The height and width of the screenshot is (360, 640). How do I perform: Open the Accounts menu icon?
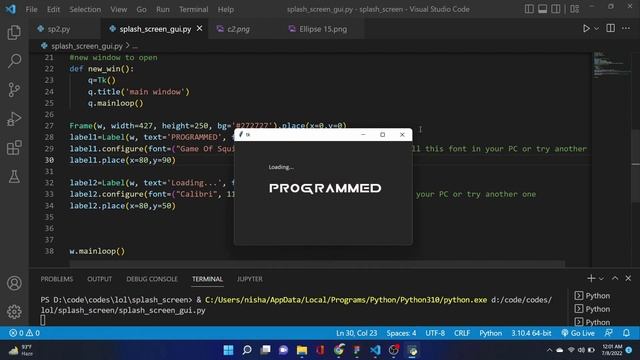click(x=14, y=283)
